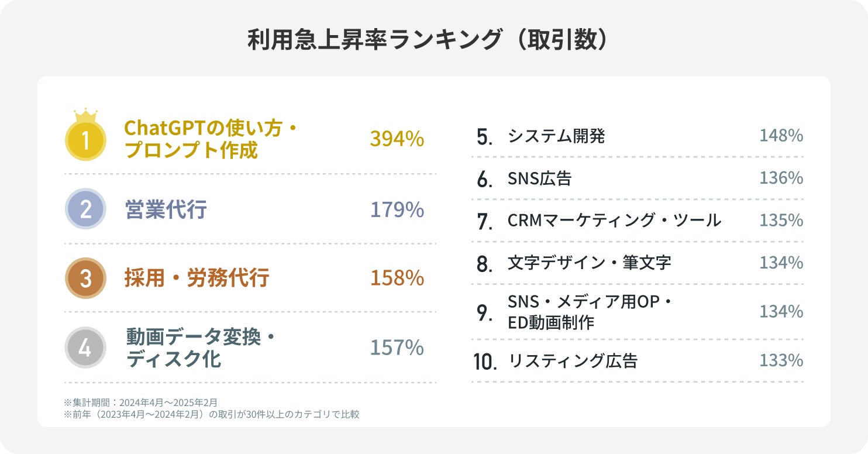Viewport: 868px width, 454px height.
Task: Select the SNS・メディア用OP・ED動画制作 item
Action: [x=590, y=312]
